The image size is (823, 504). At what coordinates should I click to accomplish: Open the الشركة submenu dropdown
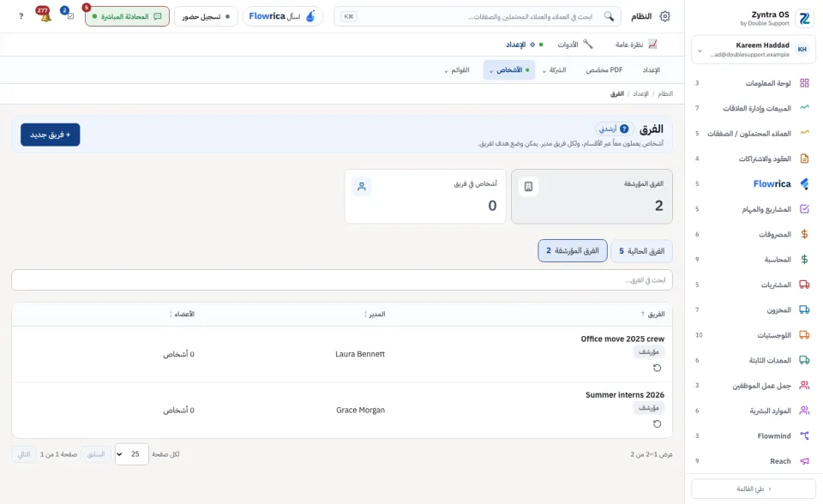pos(555,69)
